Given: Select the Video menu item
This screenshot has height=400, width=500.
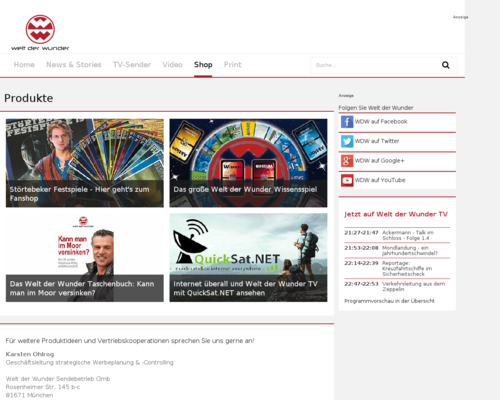Looking at the screenshot, I should pos(172,65).
